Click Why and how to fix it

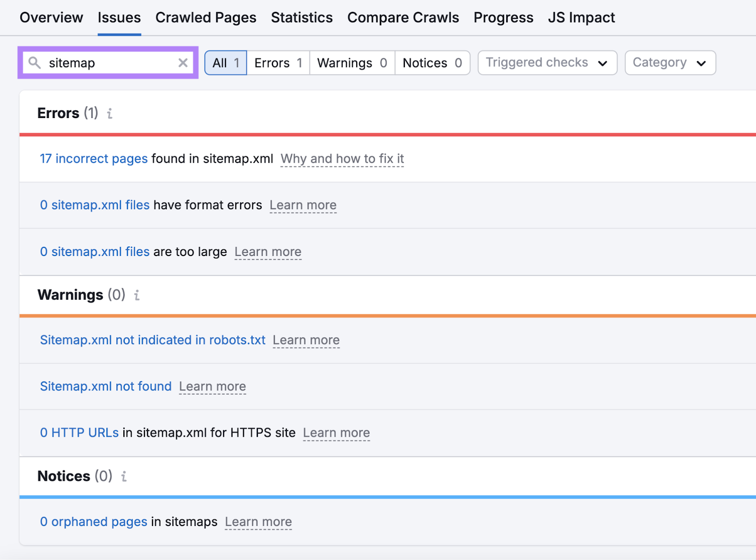pyautogui.click(x=342, y=159)
